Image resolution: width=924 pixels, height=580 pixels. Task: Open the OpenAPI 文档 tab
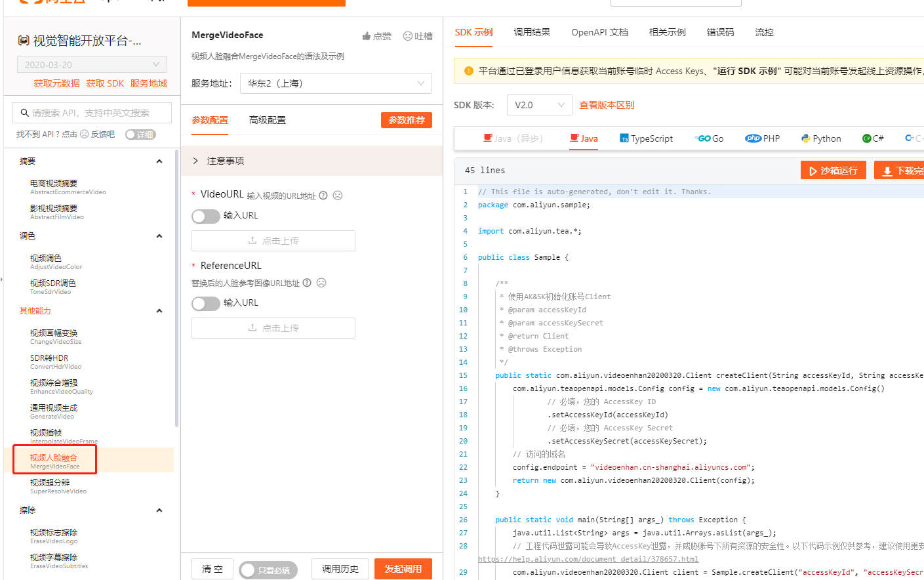point(599,32)
